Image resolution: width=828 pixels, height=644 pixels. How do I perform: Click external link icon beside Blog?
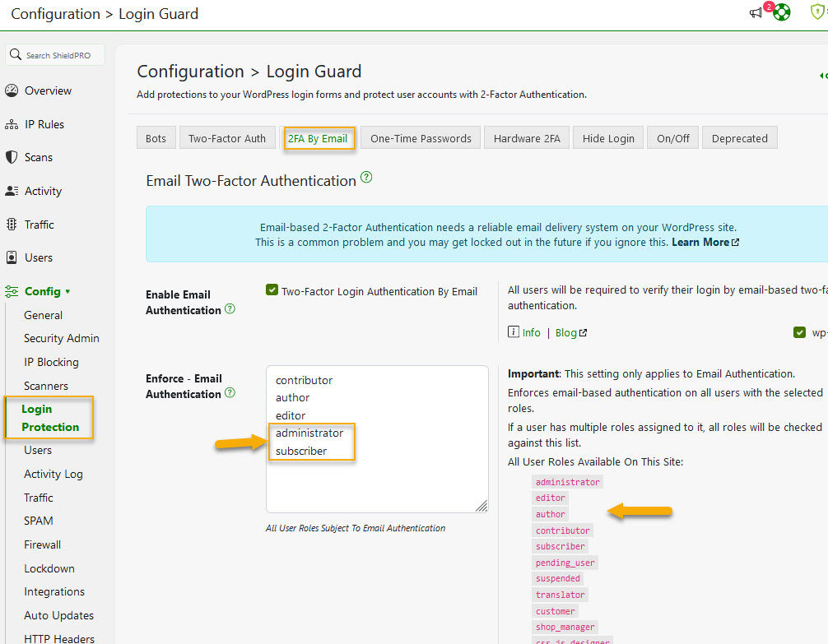[x=583, y=332]
